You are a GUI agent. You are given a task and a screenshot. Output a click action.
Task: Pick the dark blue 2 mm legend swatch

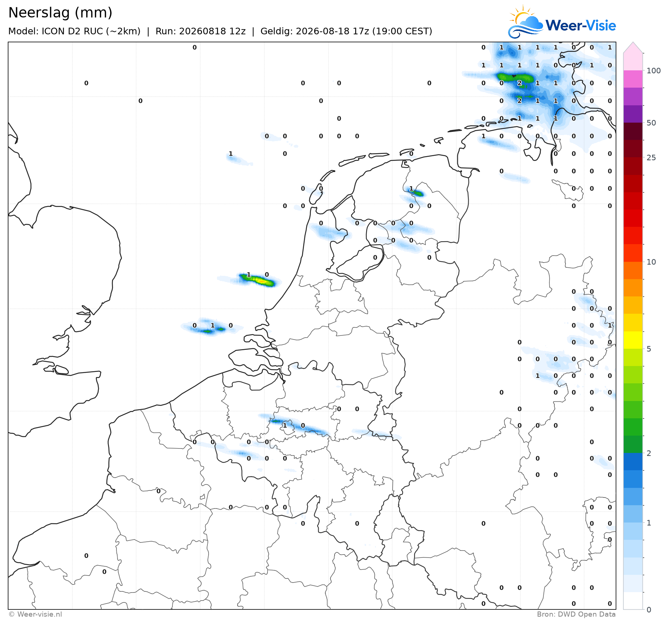pyautogui.click(x=633, y=462)
